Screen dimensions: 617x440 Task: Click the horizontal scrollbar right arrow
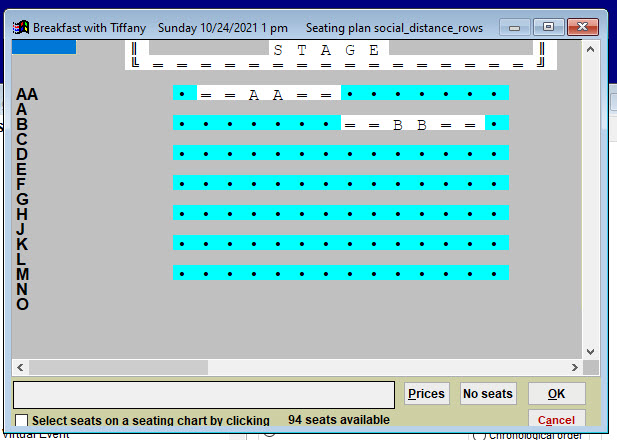click(x=575, y=368)
